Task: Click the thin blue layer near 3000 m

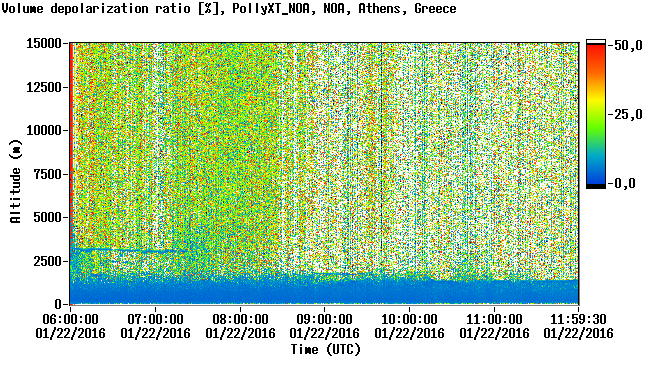Action: (x=127, y=251)
